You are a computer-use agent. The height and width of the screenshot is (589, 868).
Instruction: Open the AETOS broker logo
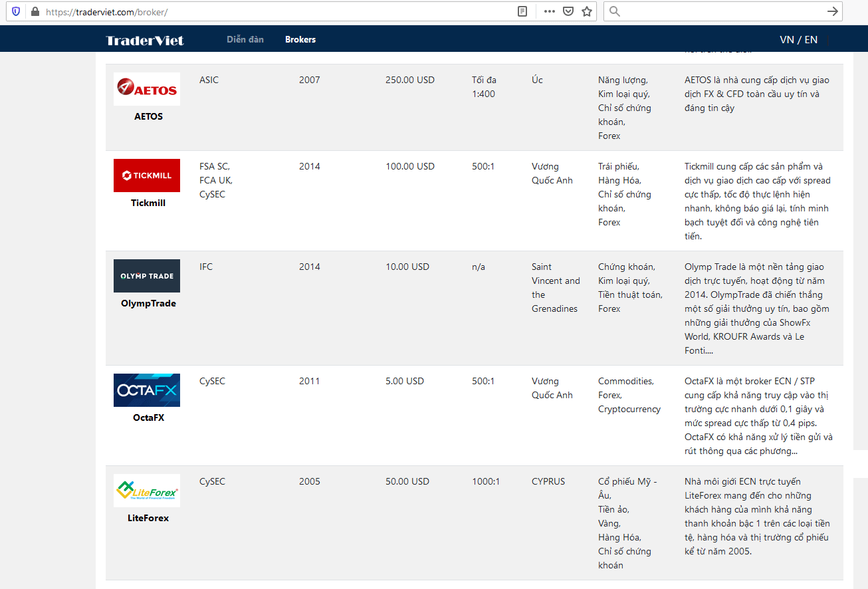pyautogui.click(x=147, y=89)
